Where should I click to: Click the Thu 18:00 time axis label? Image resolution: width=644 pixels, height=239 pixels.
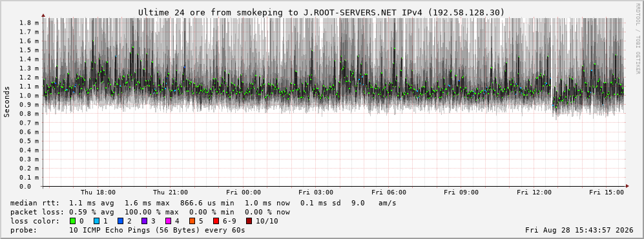click(x=98, y=192)
